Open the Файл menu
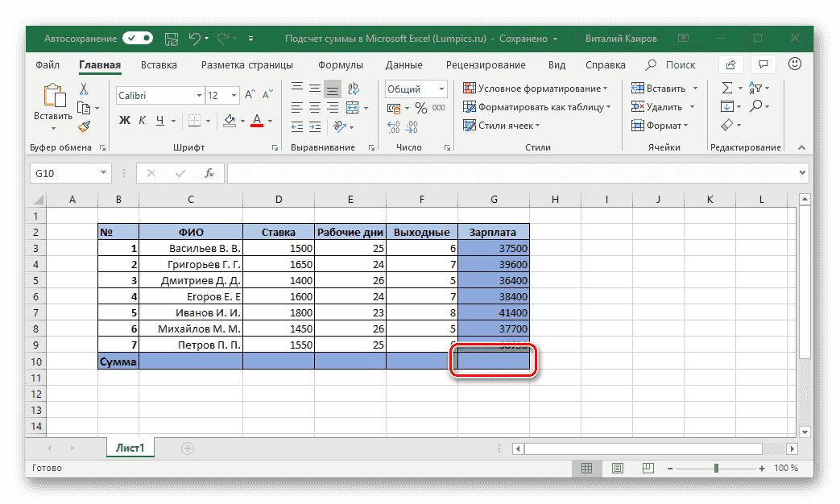This screenshot has width=840, height=504. click(x=48, y=64)
